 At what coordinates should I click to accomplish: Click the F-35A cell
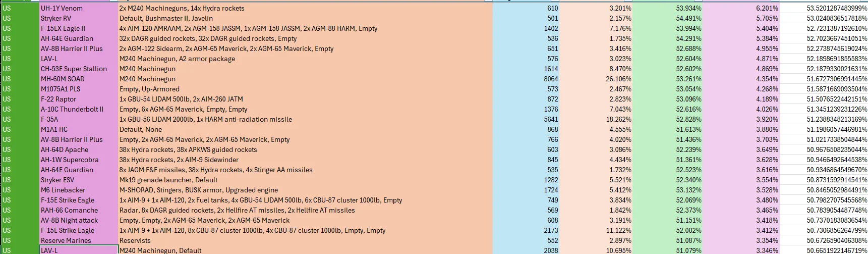79,119
